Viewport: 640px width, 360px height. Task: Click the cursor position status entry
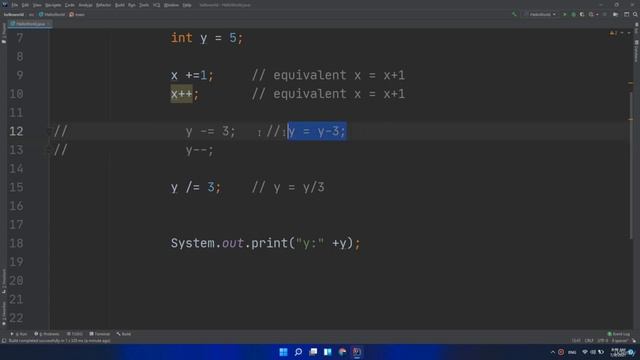[x=576, y=340]
